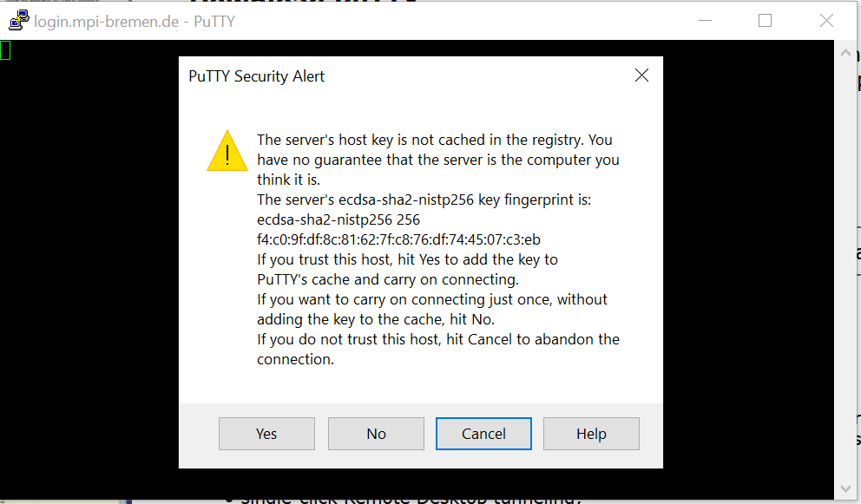Close the main PuTTY terminal window

click(826, 21)
